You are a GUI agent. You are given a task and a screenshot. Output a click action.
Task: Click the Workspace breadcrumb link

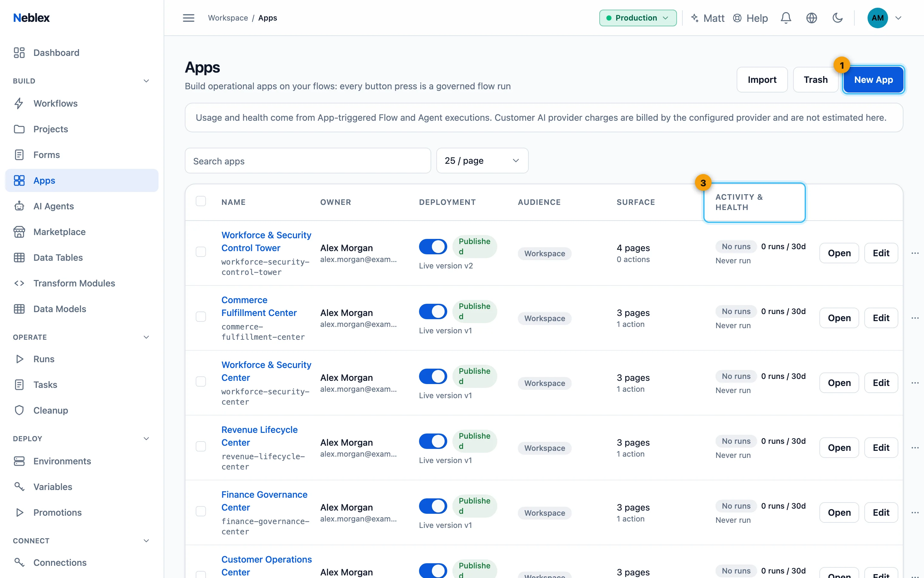[x=228, y=18]
